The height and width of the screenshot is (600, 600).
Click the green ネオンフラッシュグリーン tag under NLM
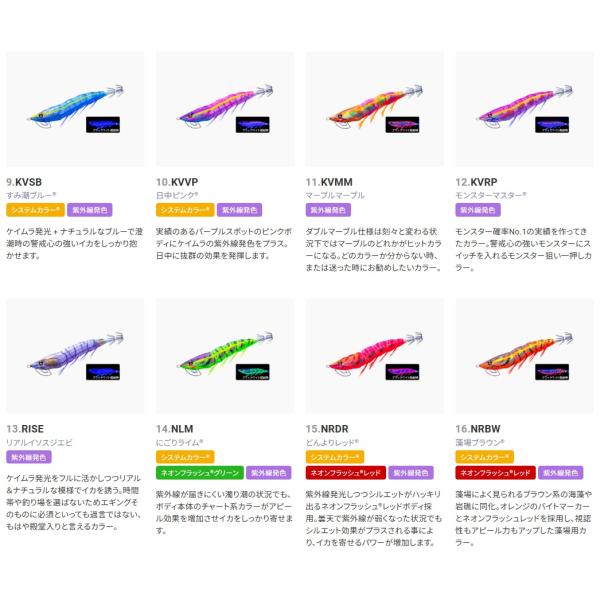coord(200,473)
